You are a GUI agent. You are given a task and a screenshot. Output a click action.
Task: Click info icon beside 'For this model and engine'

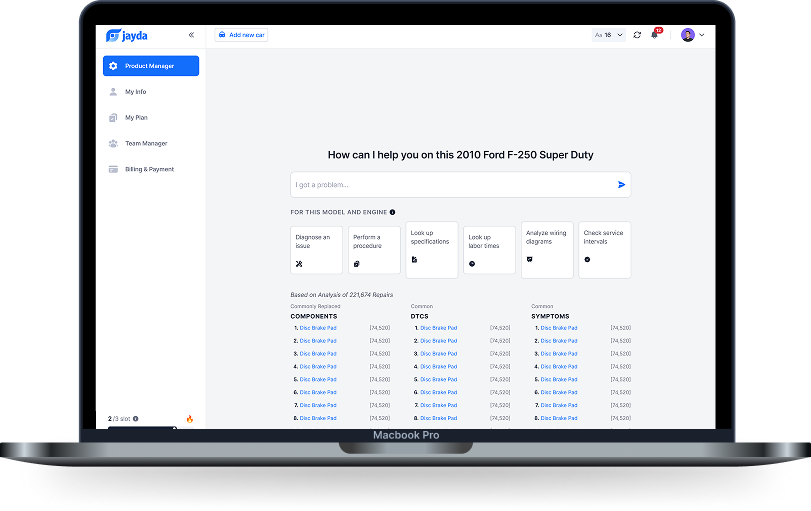click(x=392, y=212)
